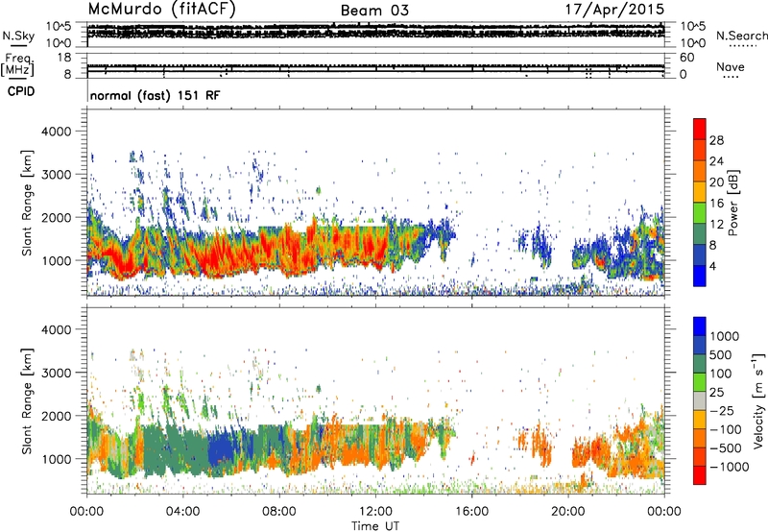The height and width of the screenshot is (532, 768).
Task: Click the yellow-orange 16-20 dB Power swatch
Action: pos(700,191)
